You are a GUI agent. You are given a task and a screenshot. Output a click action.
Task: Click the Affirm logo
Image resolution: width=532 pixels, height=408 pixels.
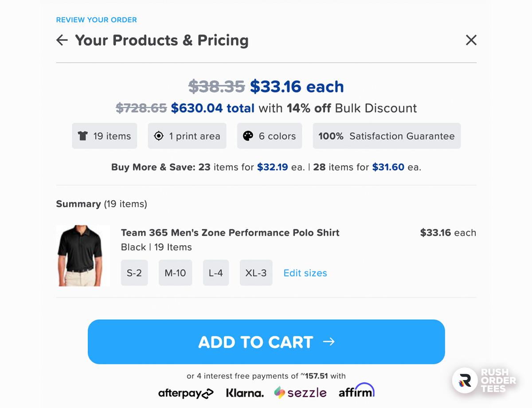[356, 391]
